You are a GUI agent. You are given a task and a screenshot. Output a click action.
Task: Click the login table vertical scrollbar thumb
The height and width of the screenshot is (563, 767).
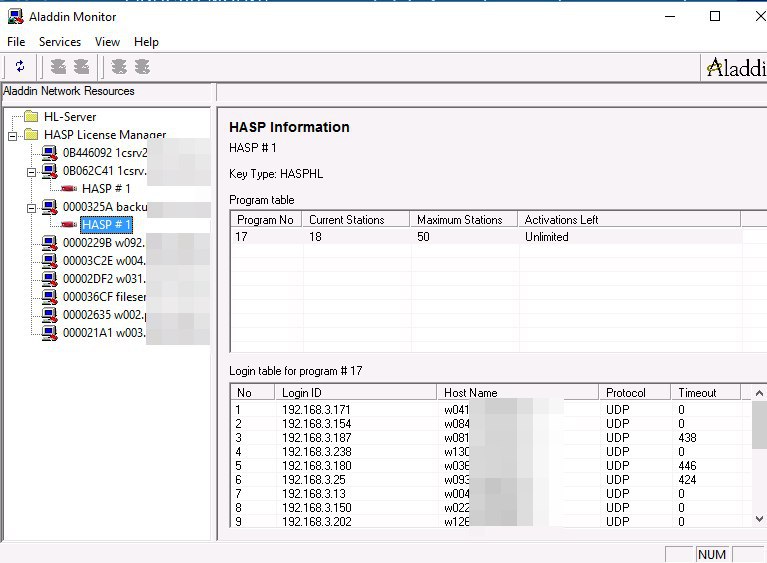759,424
